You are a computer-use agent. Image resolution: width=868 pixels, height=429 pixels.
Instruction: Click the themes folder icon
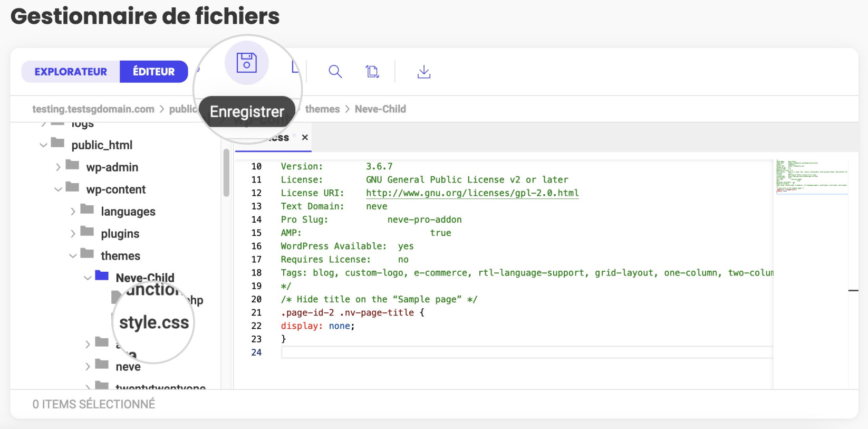pos(87,253)
